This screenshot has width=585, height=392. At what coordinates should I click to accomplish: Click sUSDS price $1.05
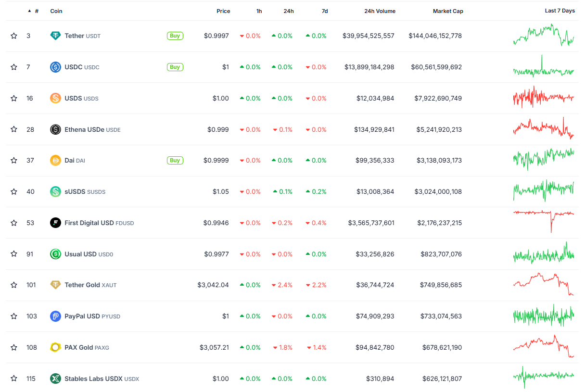221,191
